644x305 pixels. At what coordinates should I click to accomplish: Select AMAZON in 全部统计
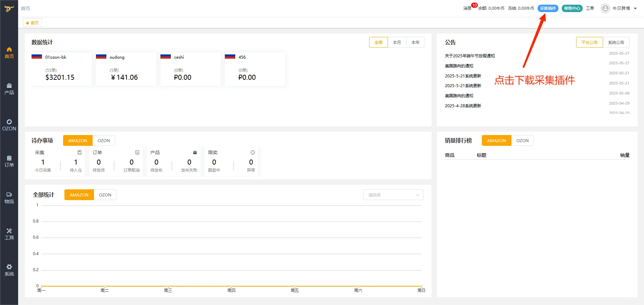pyautogui.click(x=79, y=195)
